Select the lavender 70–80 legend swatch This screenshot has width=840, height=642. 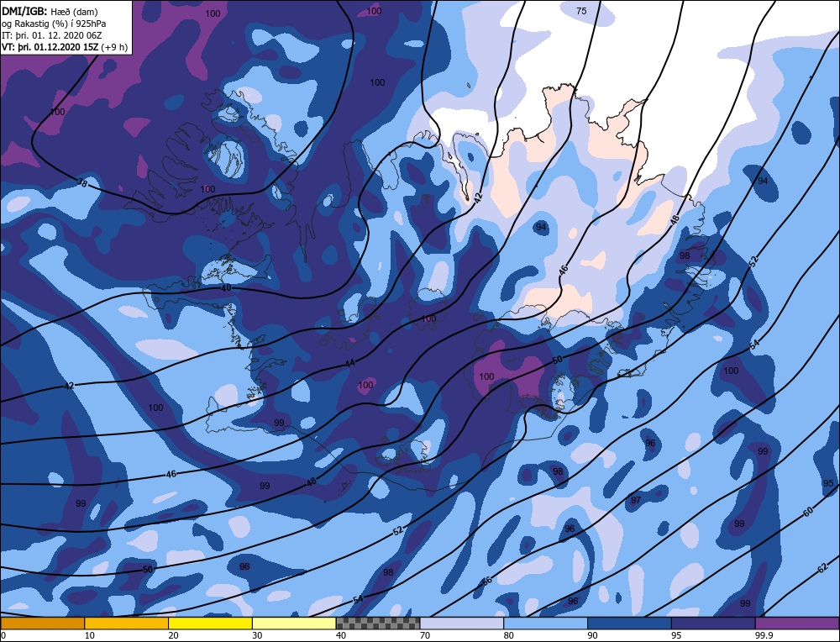pyautogui.click(x=462, y=624)
